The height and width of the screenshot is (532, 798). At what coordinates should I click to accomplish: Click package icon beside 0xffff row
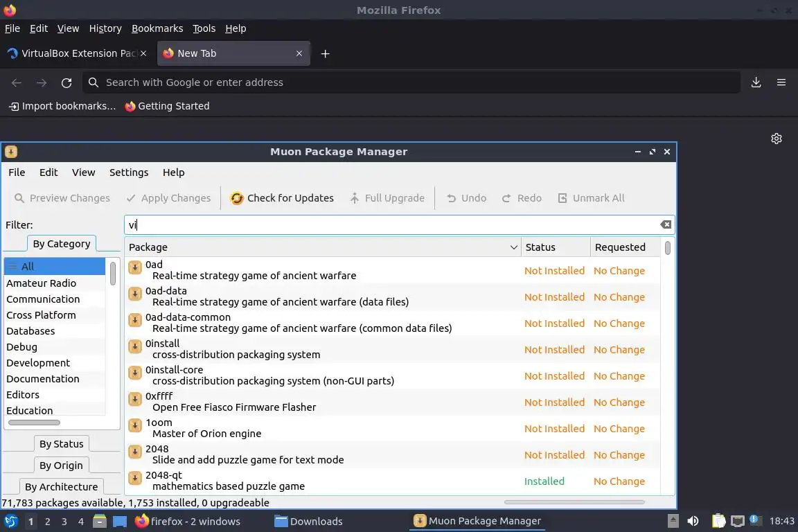point(135,399)
